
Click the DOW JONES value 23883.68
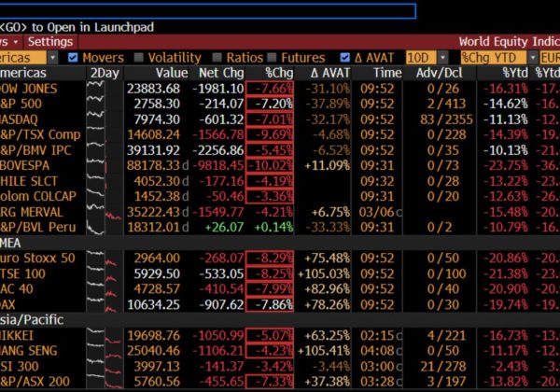[153, 89]
